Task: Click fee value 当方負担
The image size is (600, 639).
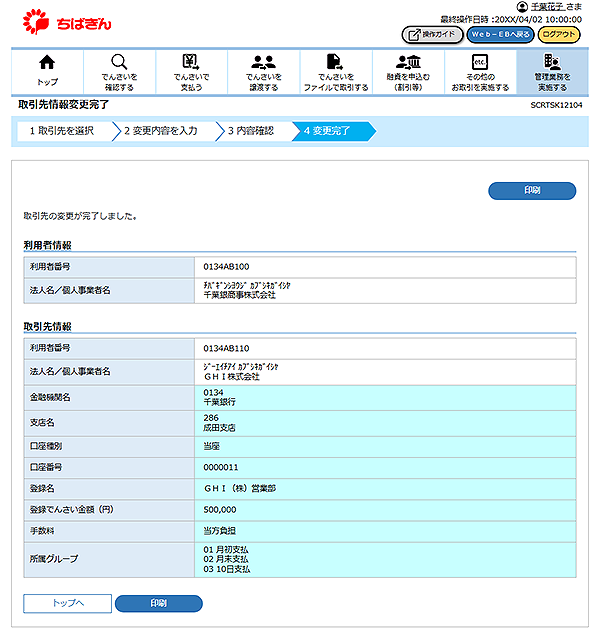Action: click(219, 531)
